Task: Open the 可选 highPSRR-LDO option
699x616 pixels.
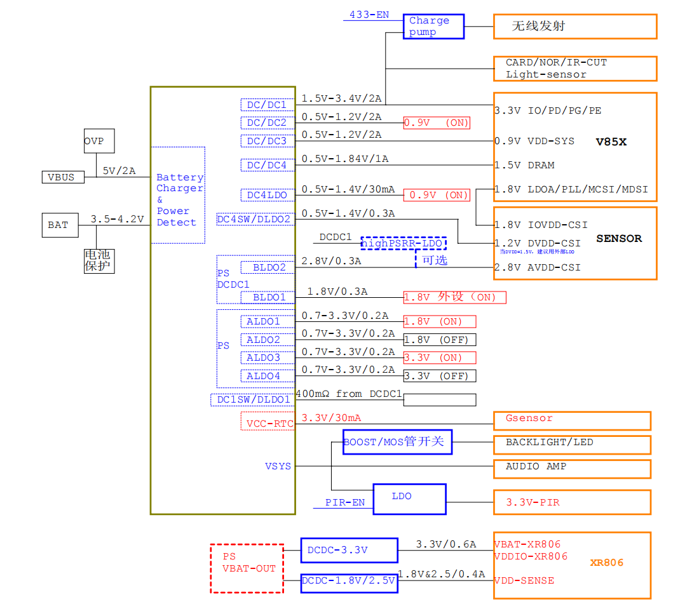Action: [403, 243]
